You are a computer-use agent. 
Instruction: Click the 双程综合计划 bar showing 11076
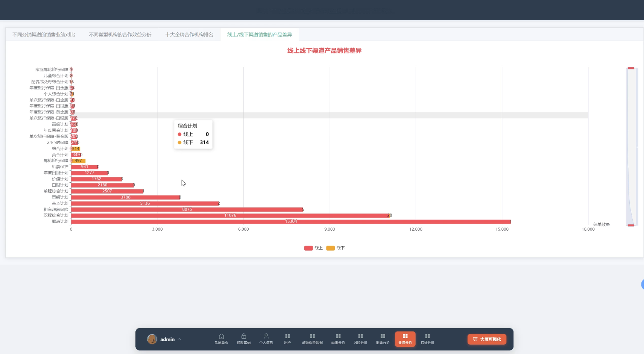coord(230,215)
